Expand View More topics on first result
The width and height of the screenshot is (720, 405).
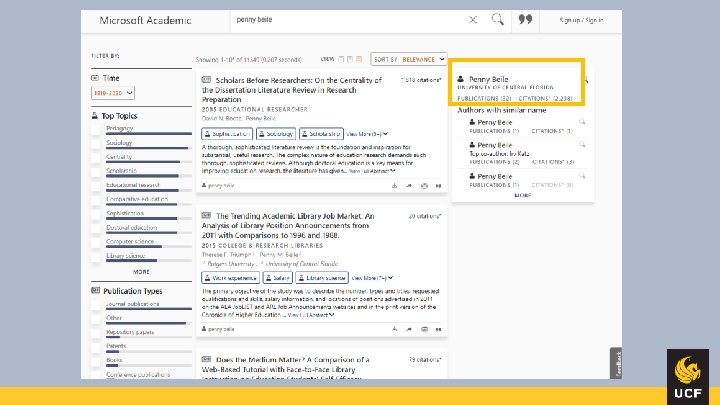tap(367, 134)
